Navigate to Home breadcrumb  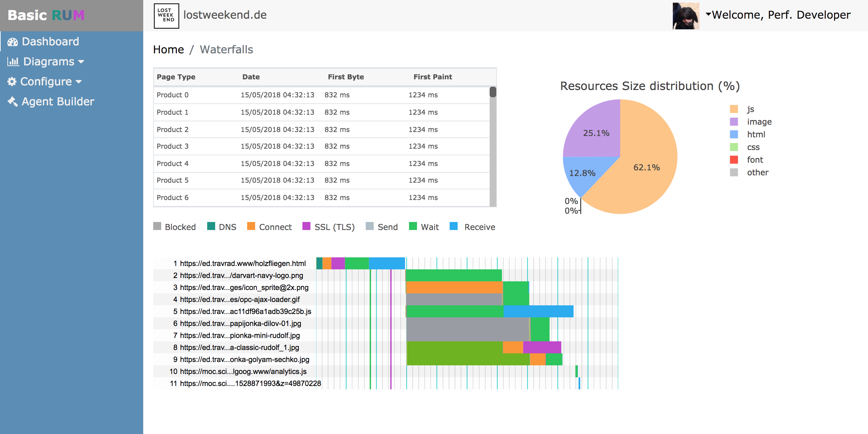pyautogui.click(x=168, y=49)
